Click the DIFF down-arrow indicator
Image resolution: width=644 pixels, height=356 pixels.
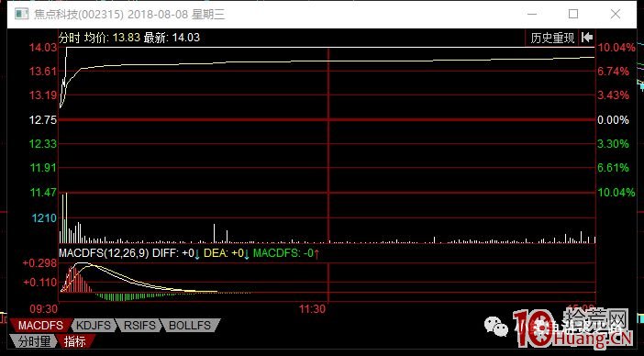197,254
